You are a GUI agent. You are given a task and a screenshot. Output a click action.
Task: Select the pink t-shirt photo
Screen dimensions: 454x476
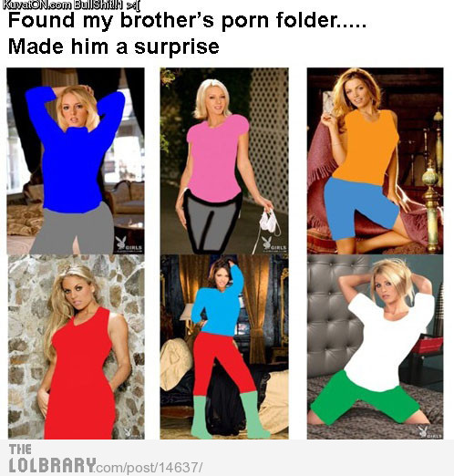click(224, 160)
